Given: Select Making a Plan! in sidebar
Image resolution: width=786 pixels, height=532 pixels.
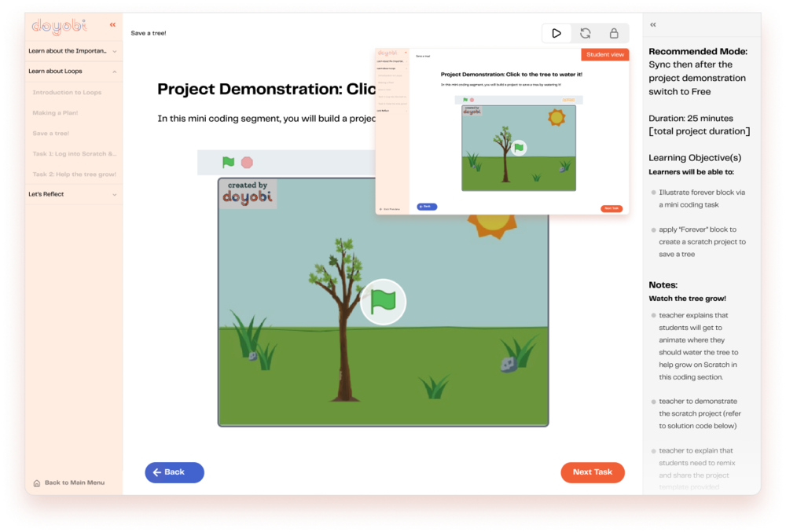Looking at the screenshot, I should point(55,113).
